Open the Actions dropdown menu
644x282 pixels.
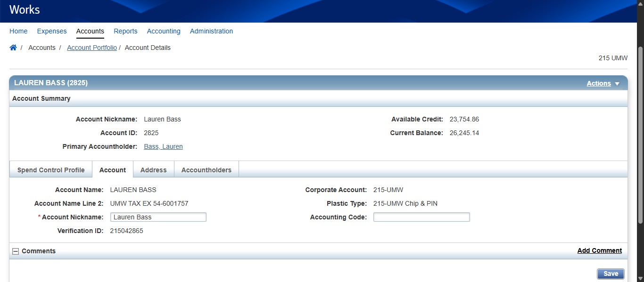click(x=603, y=83)
